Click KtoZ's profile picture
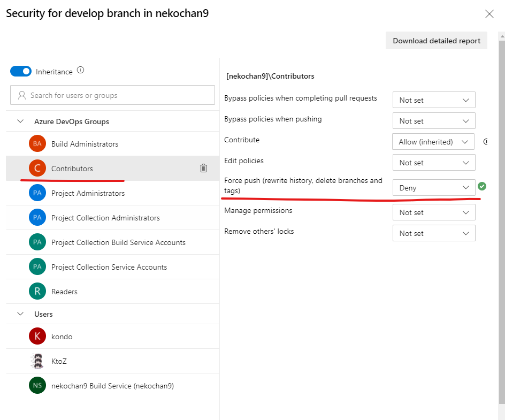This screenshot has width=505, height=420. [37, 361]
